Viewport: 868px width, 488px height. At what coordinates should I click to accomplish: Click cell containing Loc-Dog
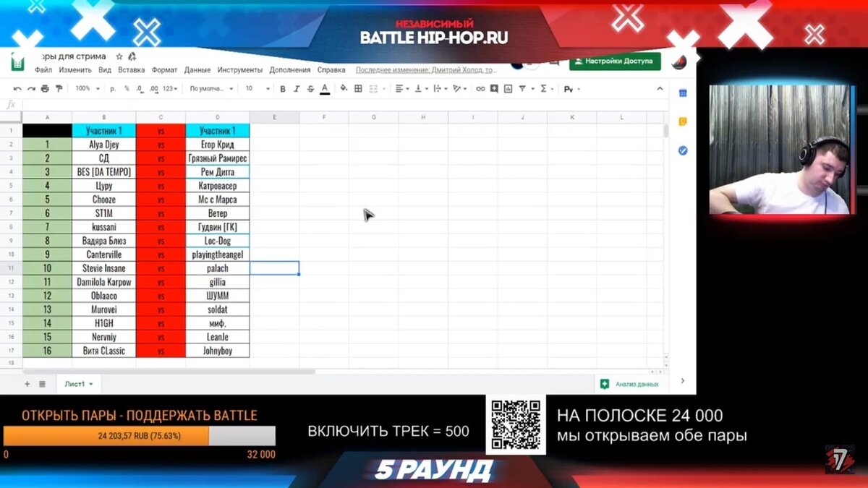point(218,241)
